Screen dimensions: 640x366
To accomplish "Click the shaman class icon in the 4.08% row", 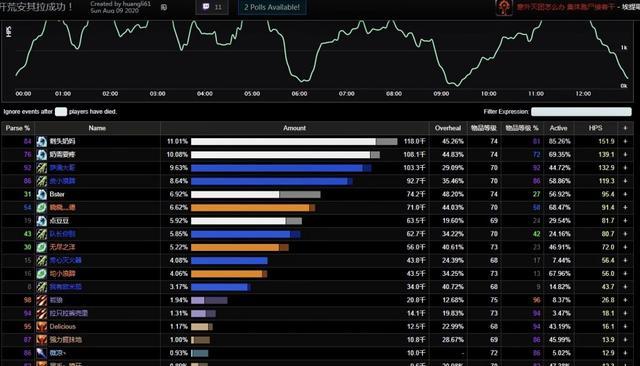I will click(x=42, y=261).
